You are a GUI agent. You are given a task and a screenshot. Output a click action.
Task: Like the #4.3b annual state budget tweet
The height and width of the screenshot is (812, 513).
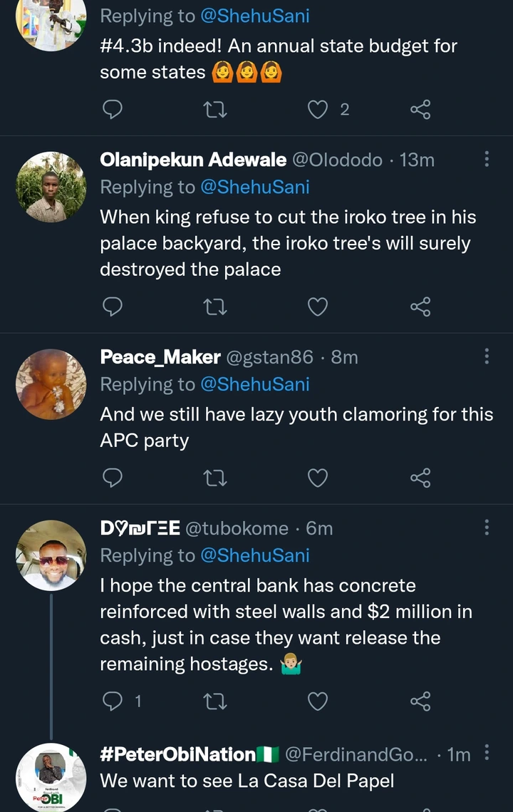click(318, 109)
